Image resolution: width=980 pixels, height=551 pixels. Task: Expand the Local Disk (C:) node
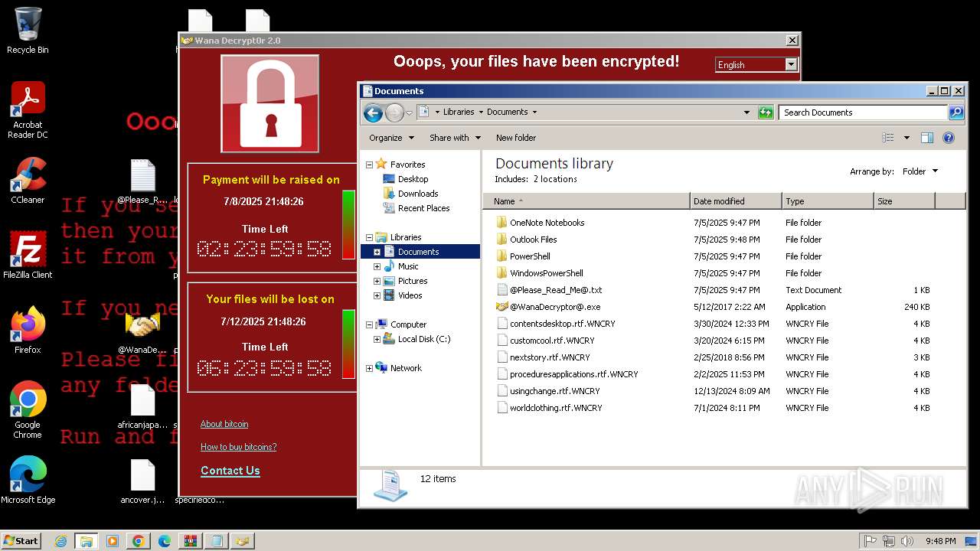coord(377,339)
